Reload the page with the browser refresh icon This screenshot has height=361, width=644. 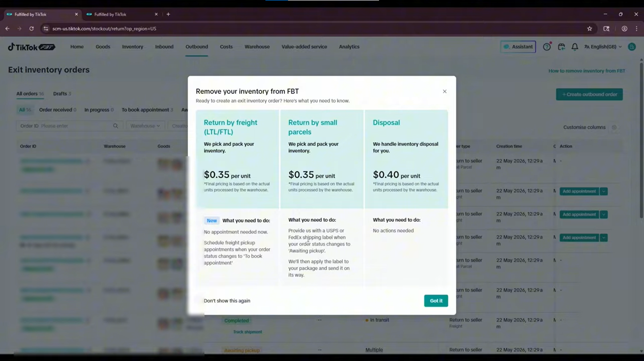[32, 29]
